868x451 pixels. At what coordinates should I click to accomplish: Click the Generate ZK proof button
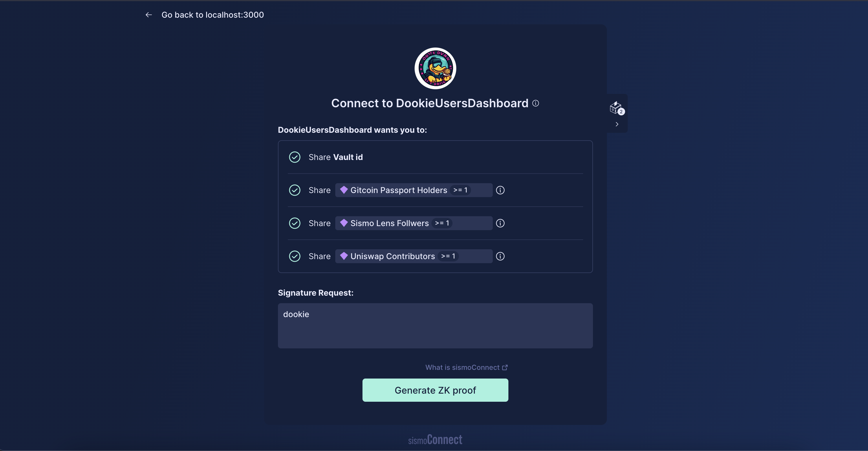[435, 390]
